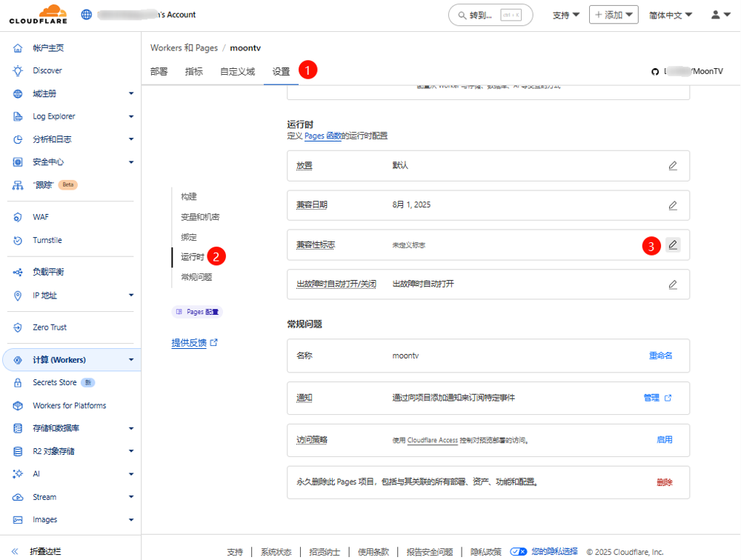Click the 转到 quick search box
Viewport: 741px width, 560px height.
tap(490, 15)
